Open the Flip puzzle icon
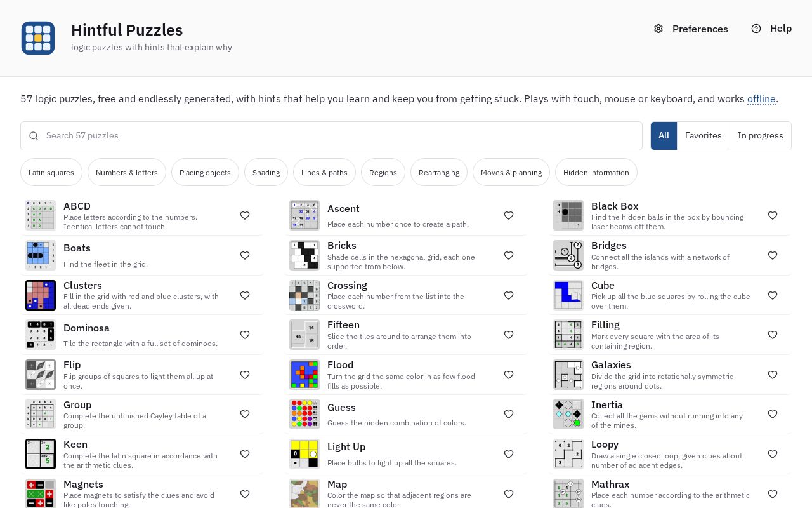 pos(41,375)
